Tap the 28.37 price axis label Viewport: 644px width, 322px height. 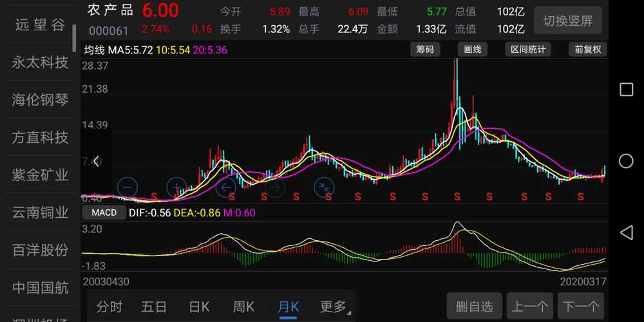(x=95, y=65)
